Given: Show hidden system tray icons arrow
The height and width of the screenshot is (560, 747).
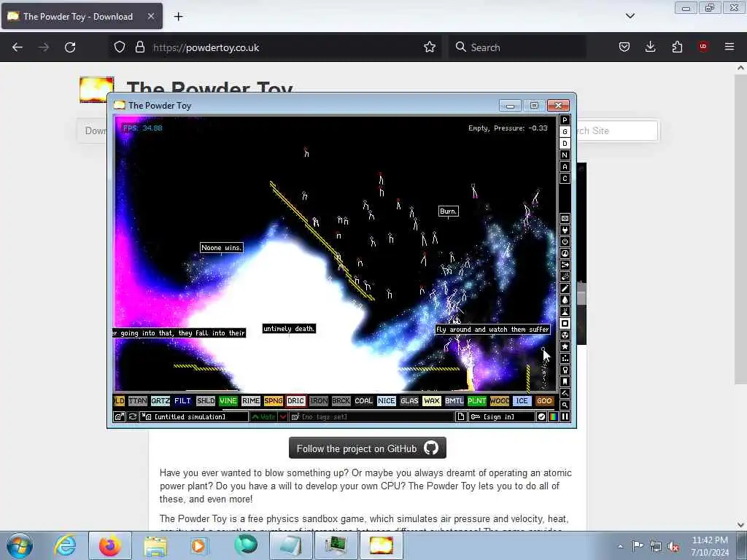Looking at the screenshot, I should (x=620, y=546).
